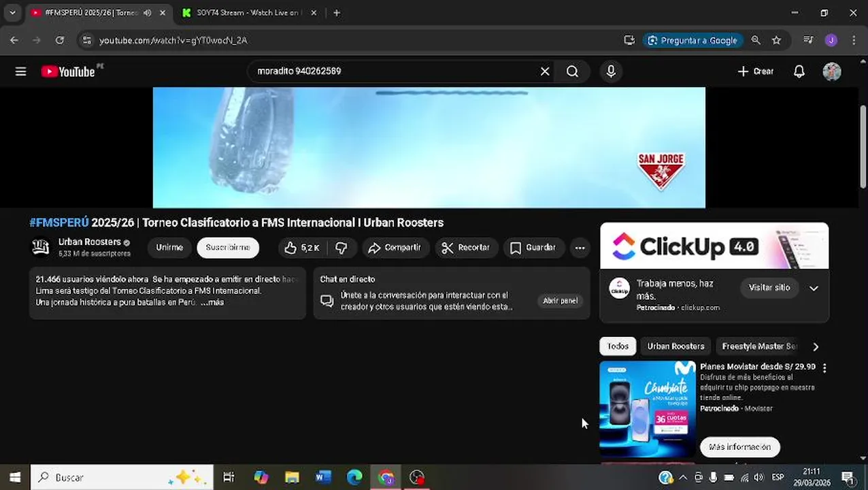868x490 pixels.
Task: Open Windows notification center icon
Action: pos(848,478)
